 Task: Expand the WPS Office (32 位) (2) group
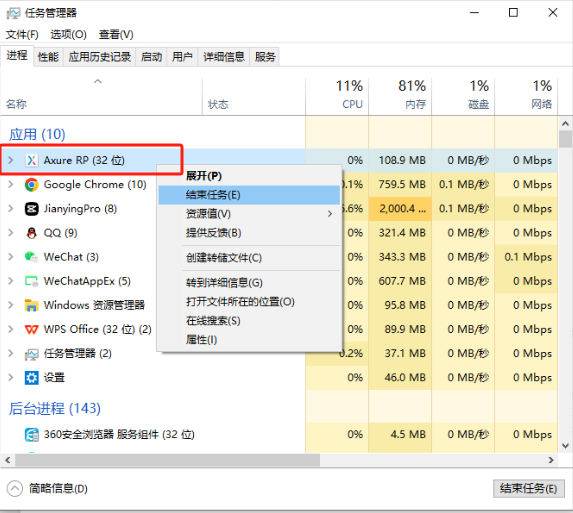[x=11, y=329]
